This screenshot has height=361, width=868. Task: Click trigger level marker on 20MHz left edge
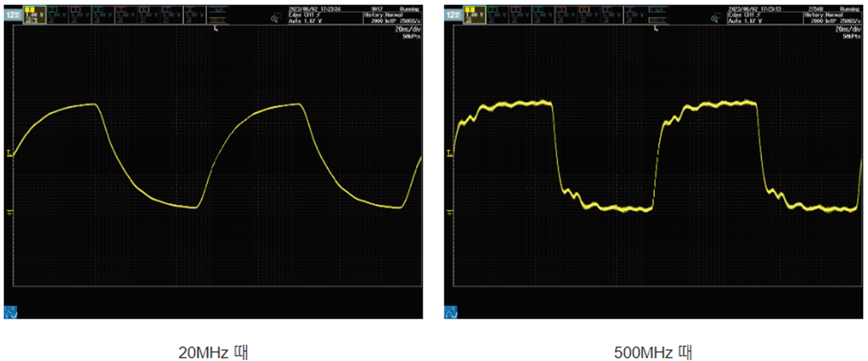[x=9, y=152]
